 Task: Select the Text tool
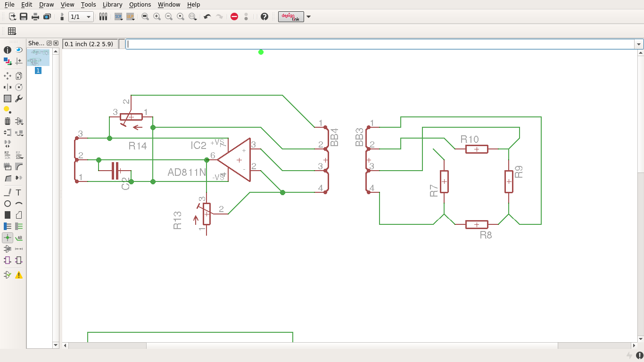tap(19, 192)
